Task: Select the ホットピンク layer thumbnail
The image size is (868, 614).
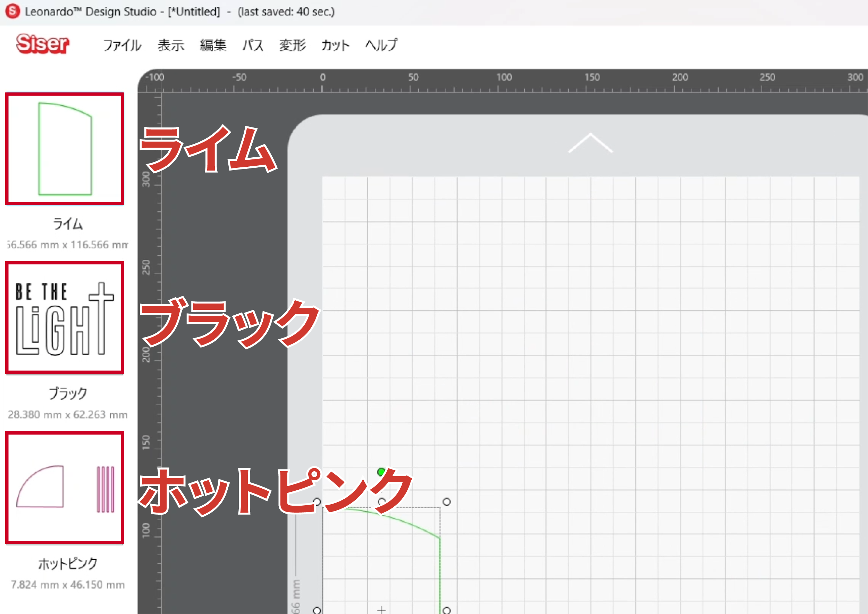Action: (65, 488)
